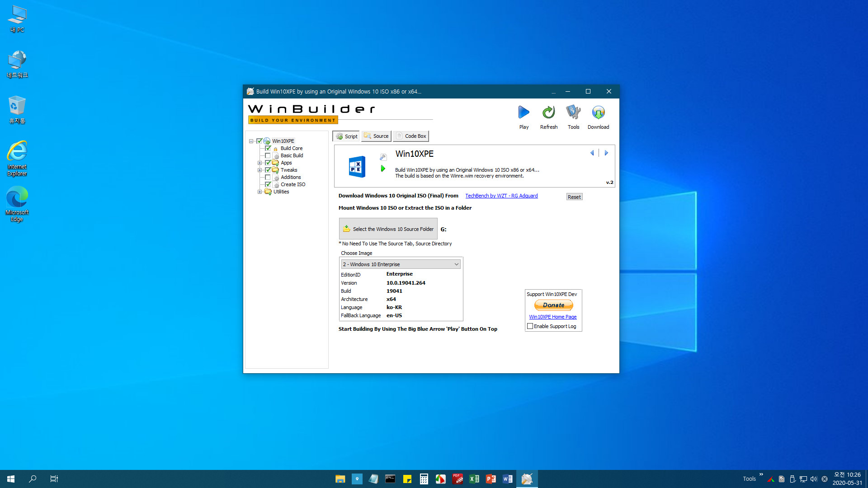868x488 pixels.
Task: Toggle the Tweaks checkbox in tree
Action: (268, 170)
